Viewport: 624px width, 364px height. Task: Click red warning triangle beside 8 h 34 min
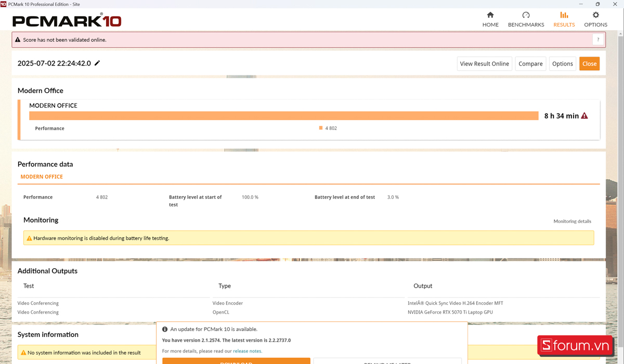pyautogui.click(x=584, y=115)
